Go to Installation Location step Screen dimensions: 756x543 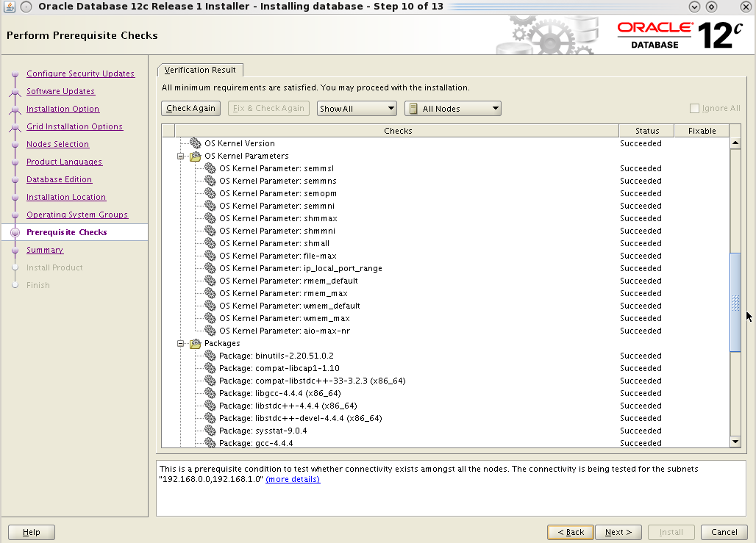[66, 197]
